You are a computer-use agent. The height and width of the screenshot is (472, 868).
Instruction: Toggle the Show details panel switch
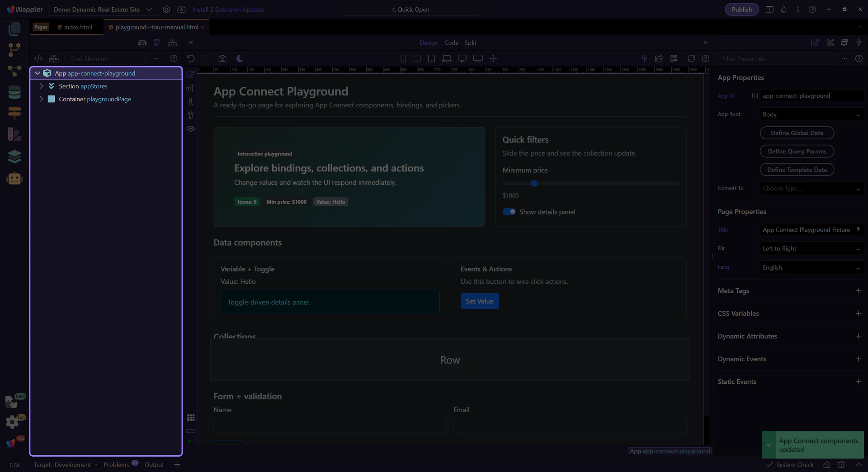[509, 212]
